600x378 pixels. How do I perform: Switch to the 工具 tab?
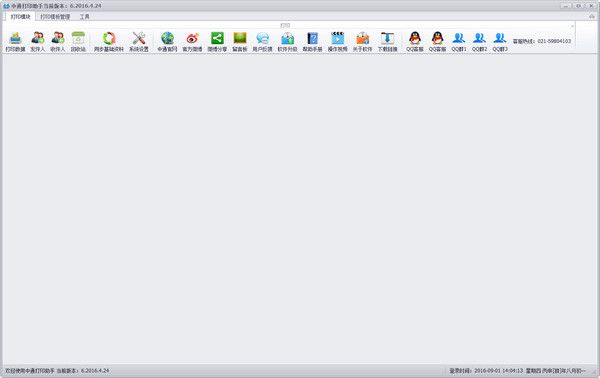[85, 16]
